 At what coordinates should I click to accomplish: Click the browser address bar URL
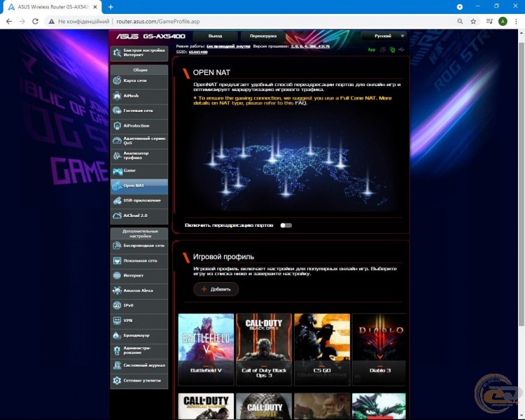158,22
